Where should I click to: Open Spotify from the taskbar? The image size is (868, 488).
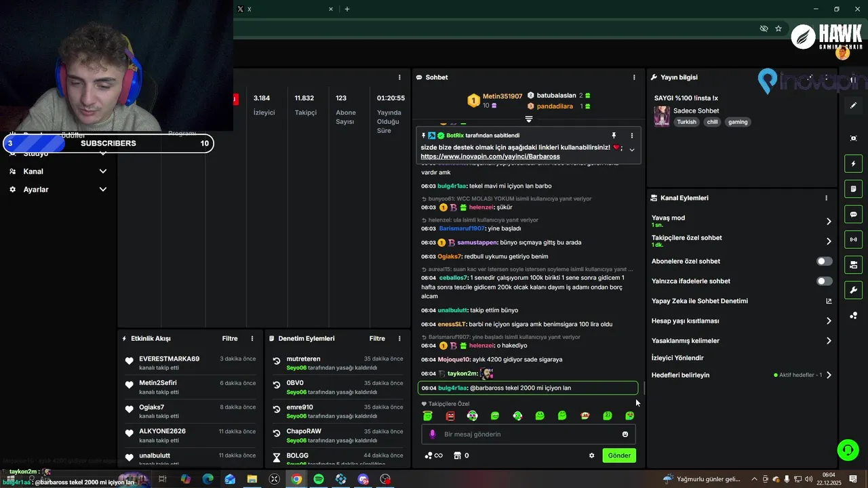click(x=319, y=479)
